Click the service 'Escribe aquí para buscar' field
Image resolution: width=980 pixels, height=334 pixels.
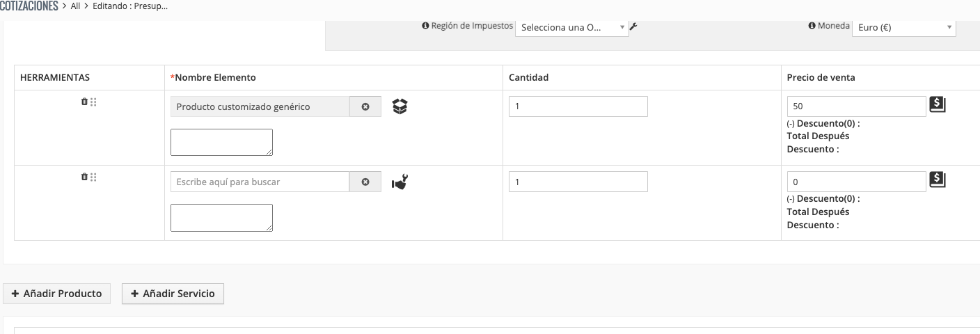pos(260,182)
